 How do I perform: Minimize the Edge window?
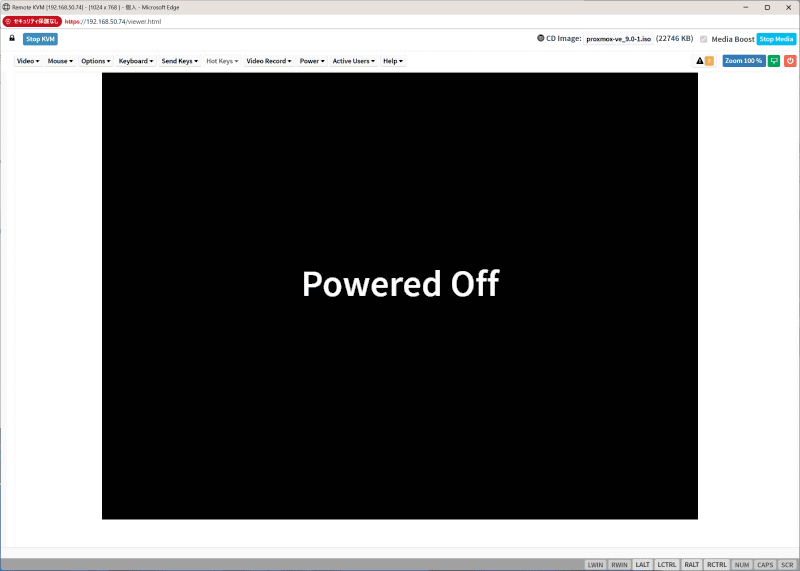click(745, 8)
